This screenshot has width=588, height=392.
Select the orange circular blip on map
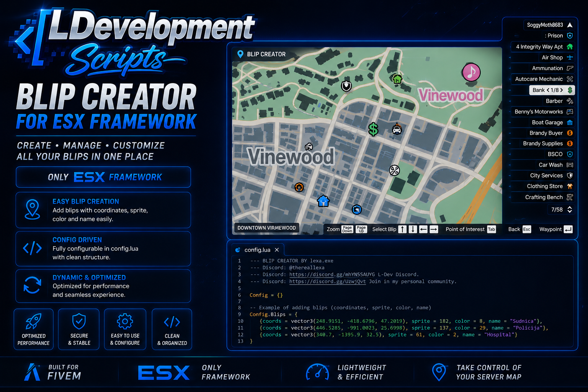pos(299,187)
